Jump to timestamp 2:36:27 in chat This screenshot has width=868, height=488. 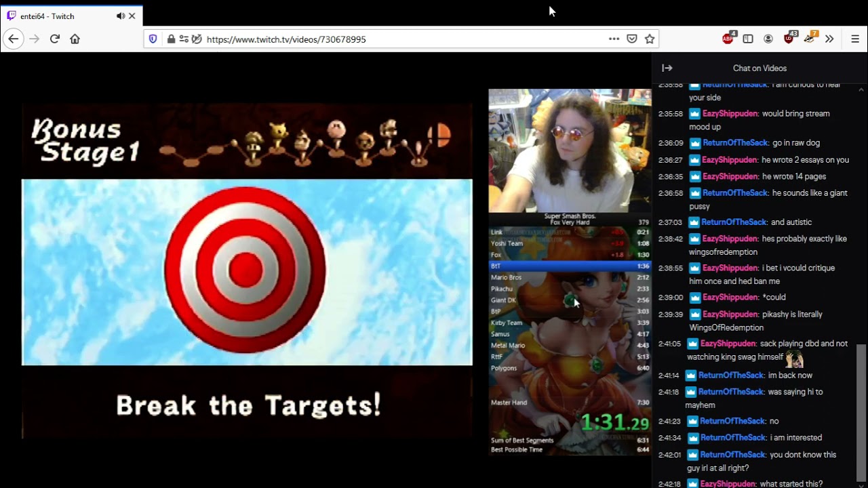pyautogui.click(x=670, y=160)
